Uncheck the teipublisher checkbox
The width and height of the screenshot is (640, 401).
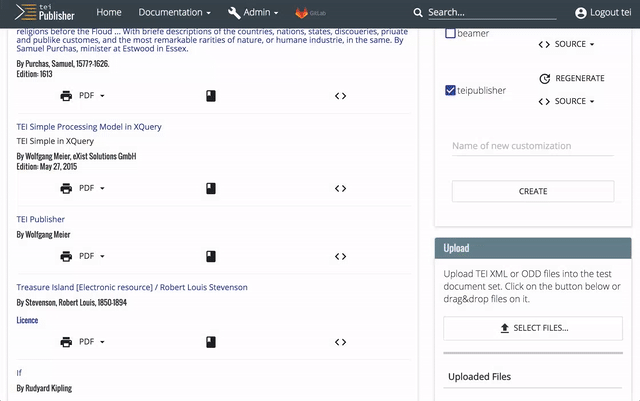tap(450, 90)
